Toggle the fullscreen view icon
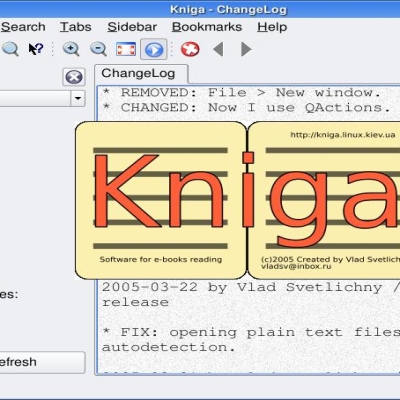Viewport: 400px width, 400px height. tap(126, 49)
